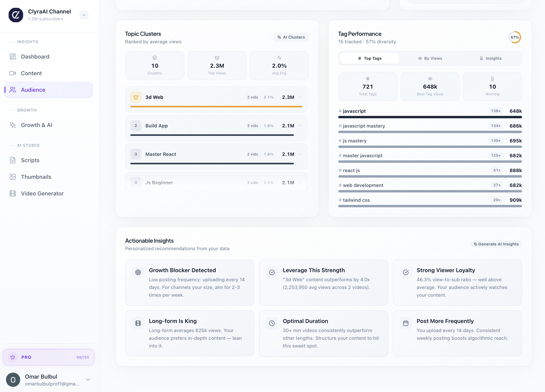545x392 pixels.
Task: Click Generate AI Insights
Action: click(496, 244)
